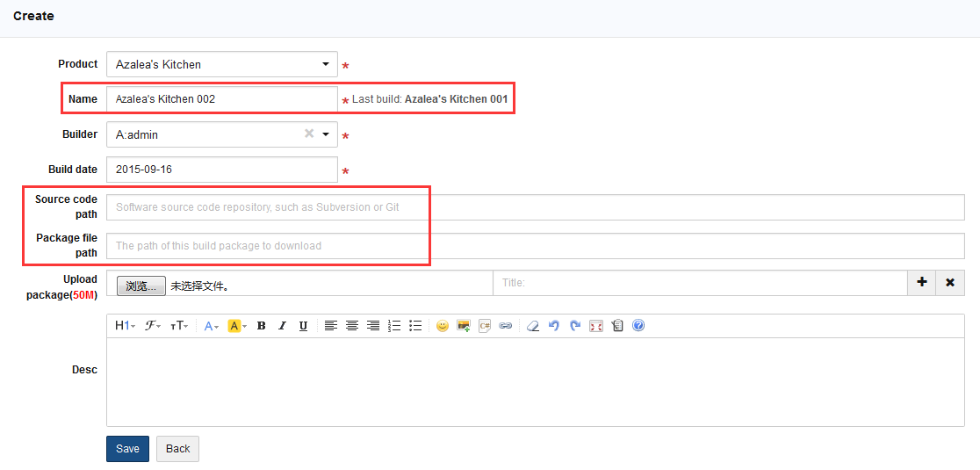Open the H1 heading style dropdown
Viewport: 980px width, 470px height.
[x=126, y=326]
